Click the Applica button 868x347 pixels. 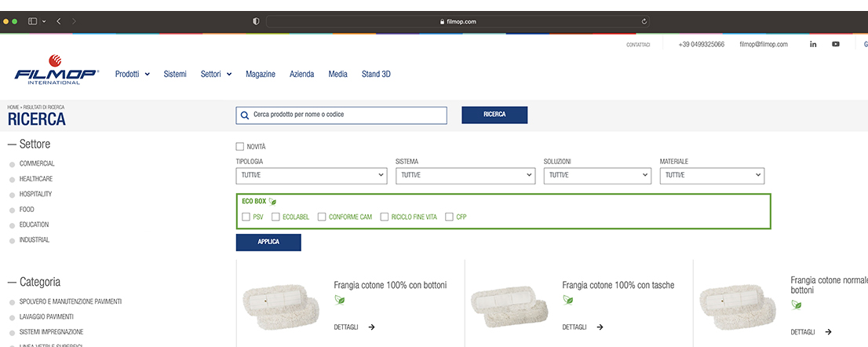pyautogui.click(x=268, y=242)
